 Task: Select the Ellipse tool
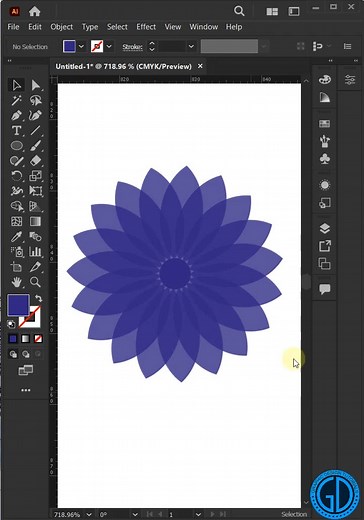[x=16, y=146]
